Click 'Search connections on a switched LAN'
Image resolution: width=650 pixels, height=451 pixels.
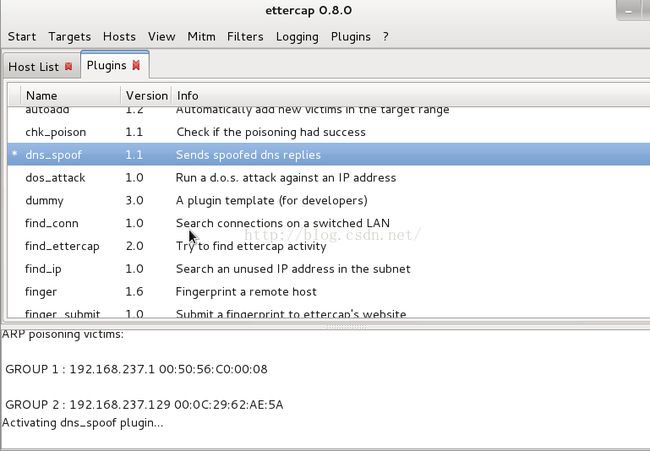click(283, 223)
